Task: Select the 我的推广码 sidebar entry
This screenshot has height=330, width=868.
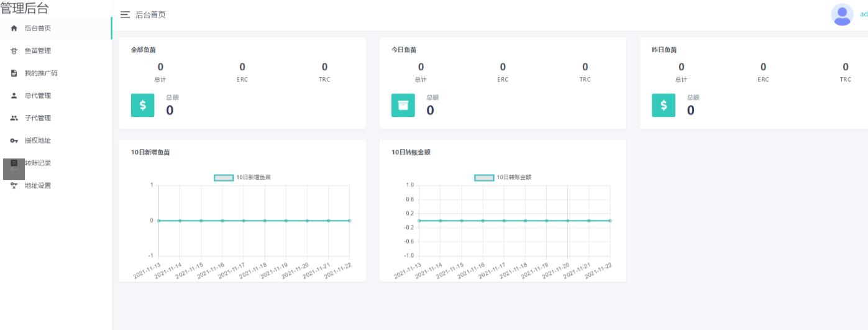Action: click(41, 73)
